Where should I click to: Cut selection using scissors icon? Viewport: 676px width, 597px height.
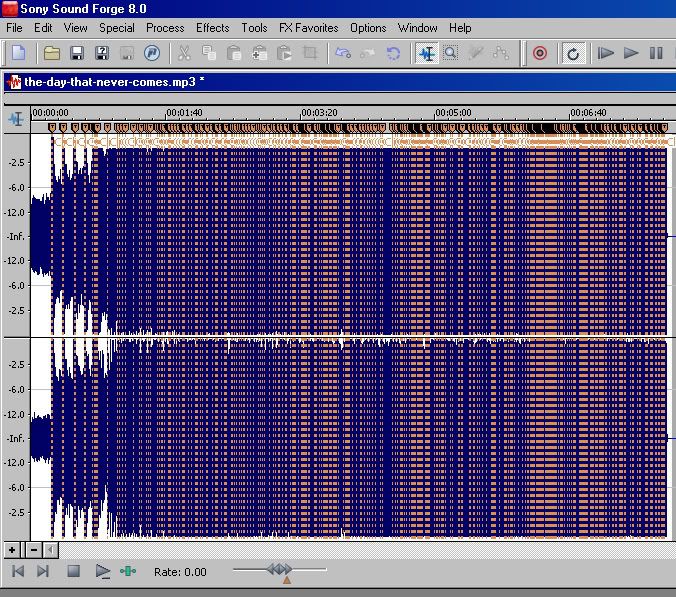coord(184,53)
